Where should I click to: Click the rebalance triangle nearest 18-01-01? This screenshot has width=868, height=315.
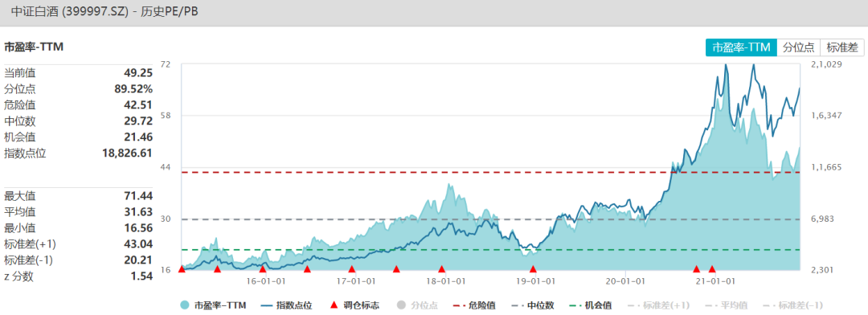(x=442, y=269)
